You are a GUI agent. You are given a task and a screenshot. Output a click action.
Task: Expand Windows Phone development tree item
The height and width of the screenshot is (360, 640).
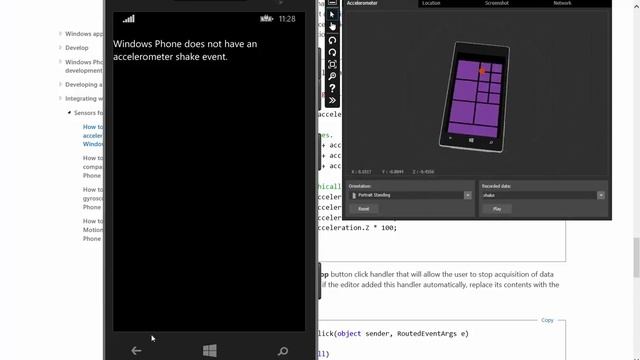(x=60, y=62)
